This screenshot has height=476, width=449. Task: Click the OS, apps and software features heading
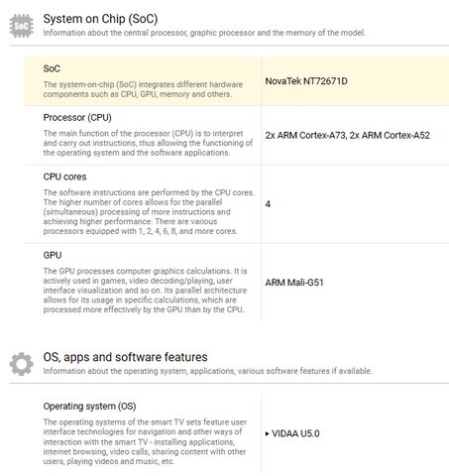pyautogui.click(x=125, y=357)
